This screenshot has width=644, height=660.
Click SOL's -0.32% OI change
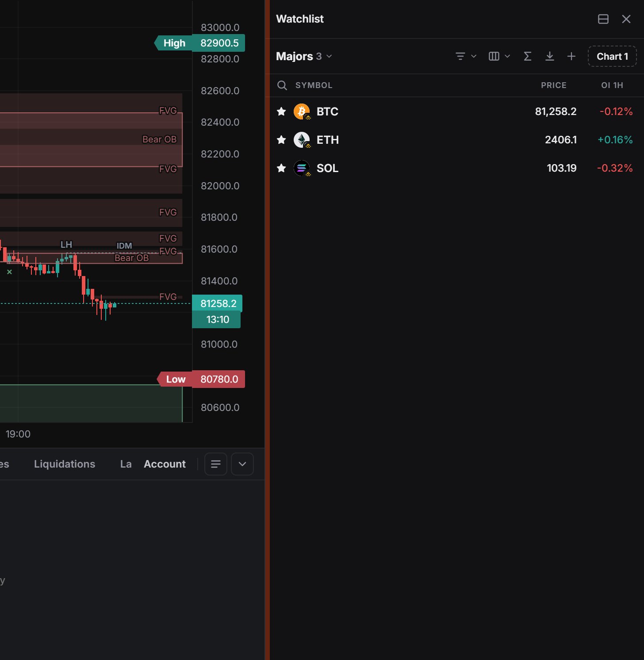click(615, 168)
